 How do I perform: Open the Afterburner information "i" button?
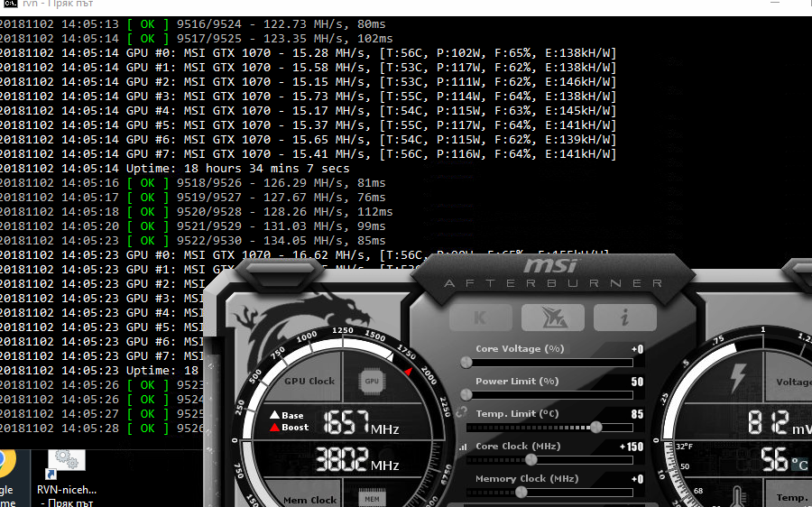(x=624, y=317)
